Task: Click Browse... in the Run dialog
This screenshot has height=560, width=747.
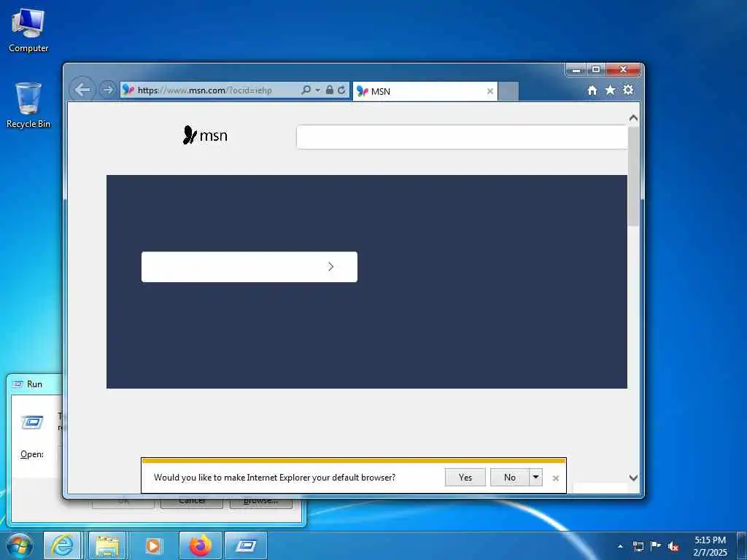Action: 260,502
